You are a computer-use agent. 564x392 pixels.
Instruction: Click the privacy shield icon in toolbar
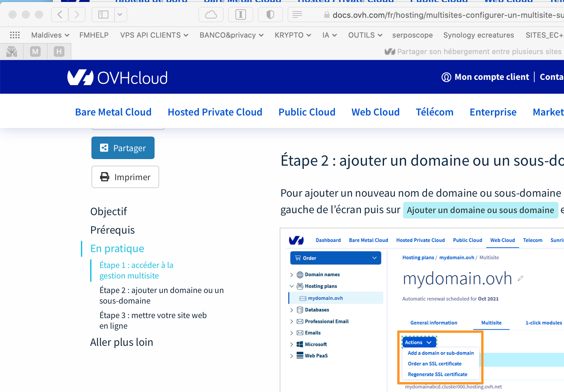coord(270,15)
